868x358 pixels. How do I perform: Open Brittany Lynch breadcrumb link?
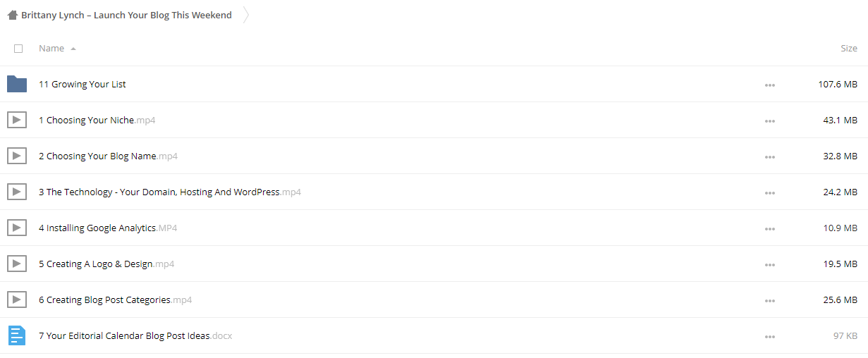coord(126,15)
